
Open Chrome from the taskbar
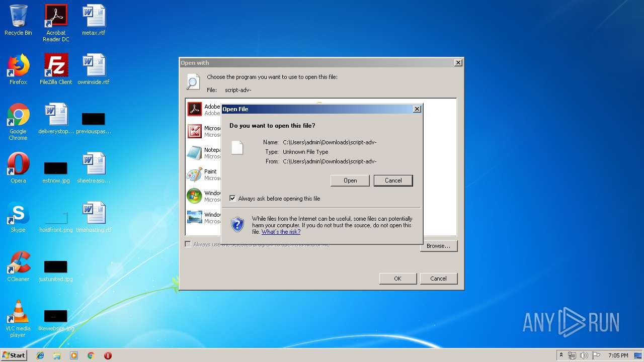pyautogui.click(x=91, y=355)
